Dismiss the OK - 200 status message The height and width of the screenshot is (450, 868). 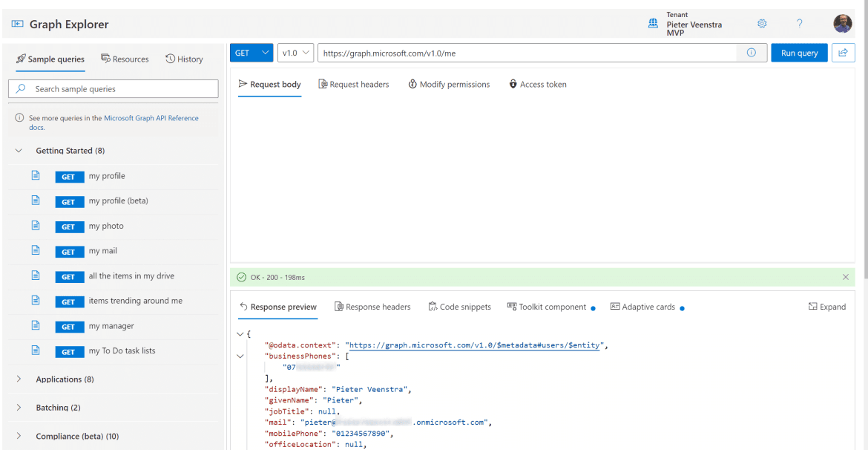845,276
